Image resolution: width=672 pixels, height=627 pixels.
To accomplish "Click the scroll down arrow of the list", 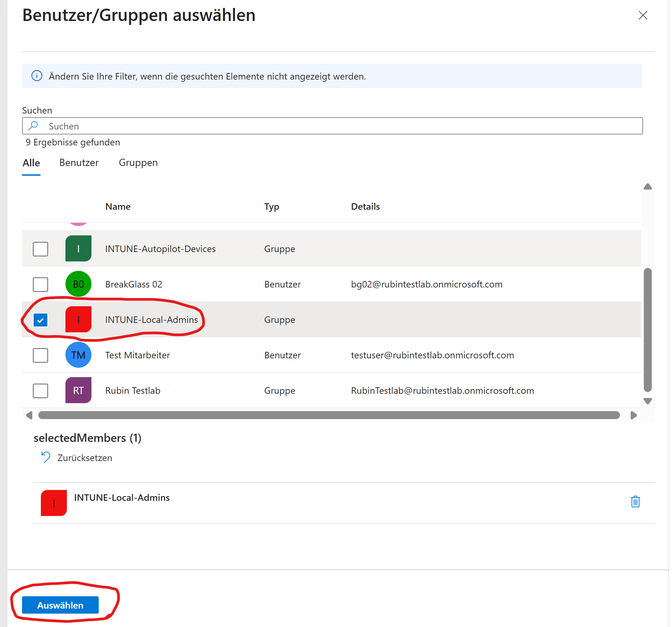I will point(647,401).
